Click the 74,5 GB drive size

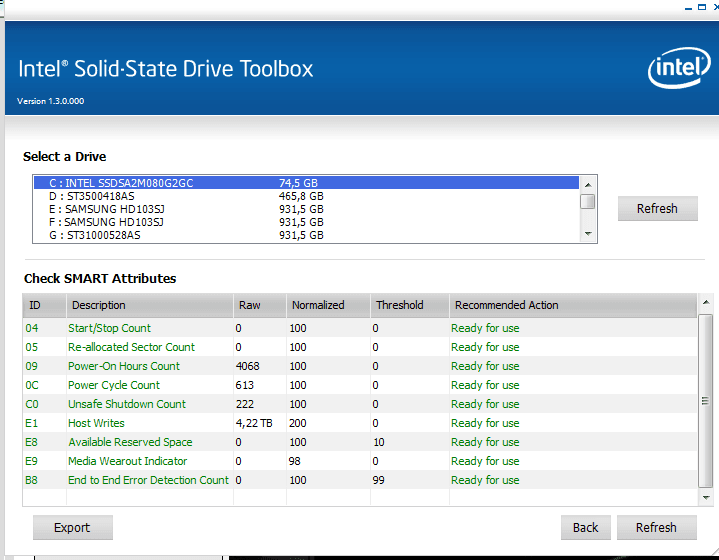[x=298, y=183]
